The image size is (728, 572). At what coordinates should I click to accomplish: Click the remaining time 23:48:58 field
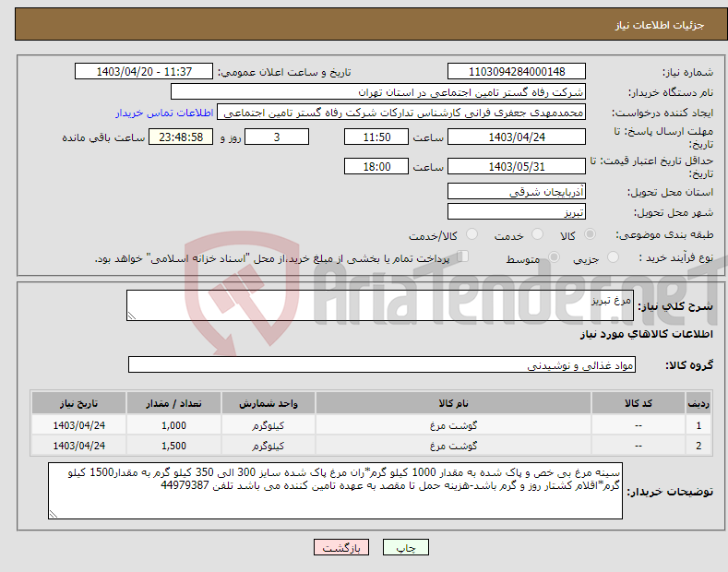pyautogui.click(x=181, y=137)
